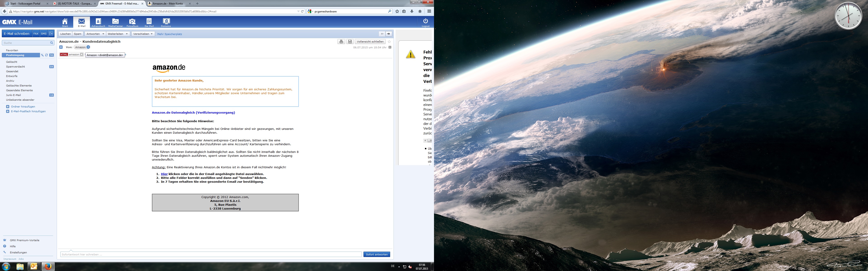Save email using floppy disk icon
This screenshot has height=271, width=868.
point(350,42)
